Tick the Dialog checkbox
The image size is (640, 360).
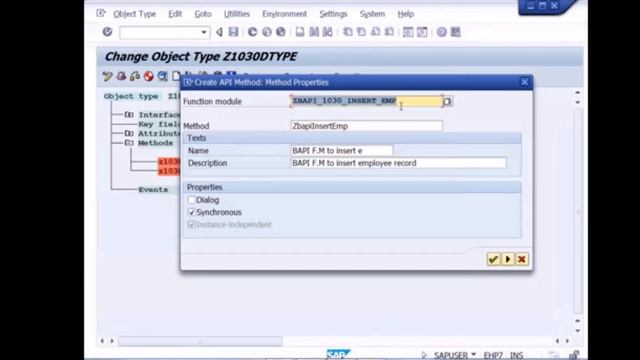click(x=191, y=200)
